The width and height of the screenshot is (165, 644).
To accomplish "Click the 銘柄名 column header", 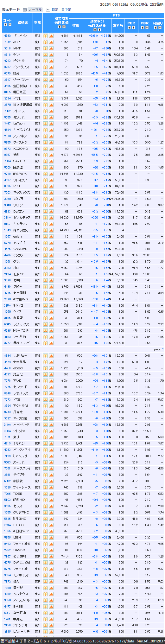I will [22, 22].
